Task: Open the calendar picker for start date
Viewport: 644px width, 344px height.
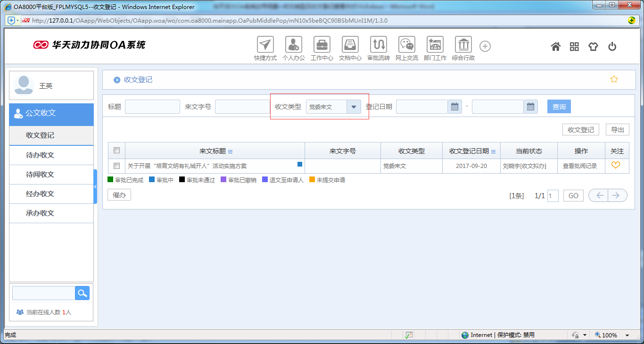Action: 454,106
